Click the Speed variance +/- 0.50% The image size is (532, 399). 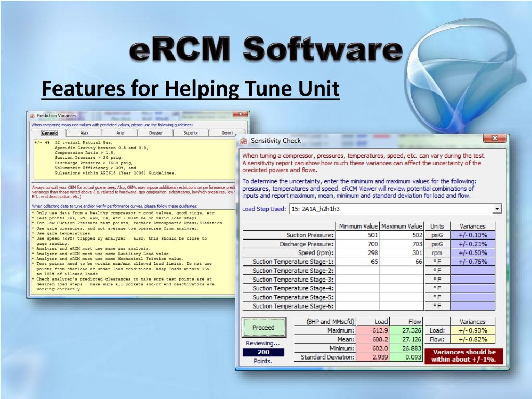point(473,253)
